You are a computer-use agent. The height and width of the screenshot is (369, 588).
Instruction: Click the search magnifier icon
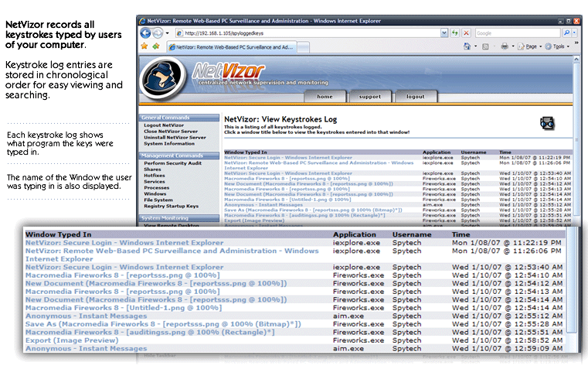[566, 33]
